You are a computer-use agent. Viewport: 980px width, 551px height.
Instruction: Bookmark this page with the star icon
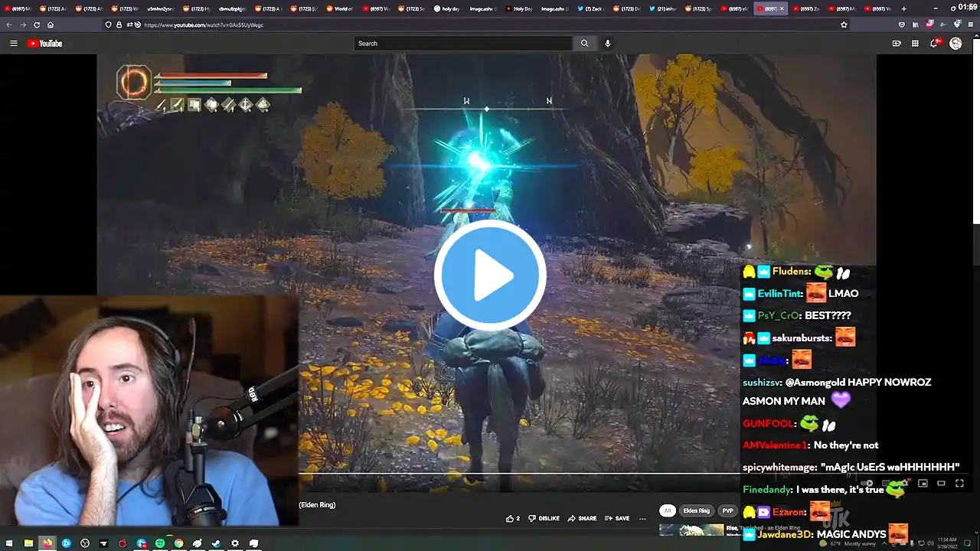[844, 24]
